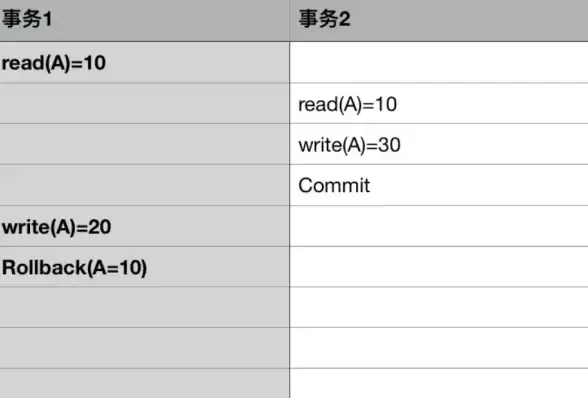Click the bottom-most empty 事务2 cell

439,383
